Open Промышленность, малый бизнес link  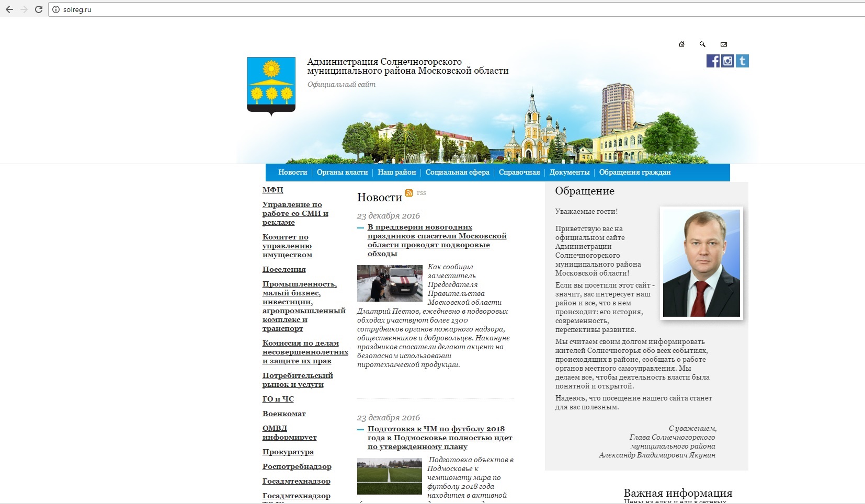pos(304,306)
